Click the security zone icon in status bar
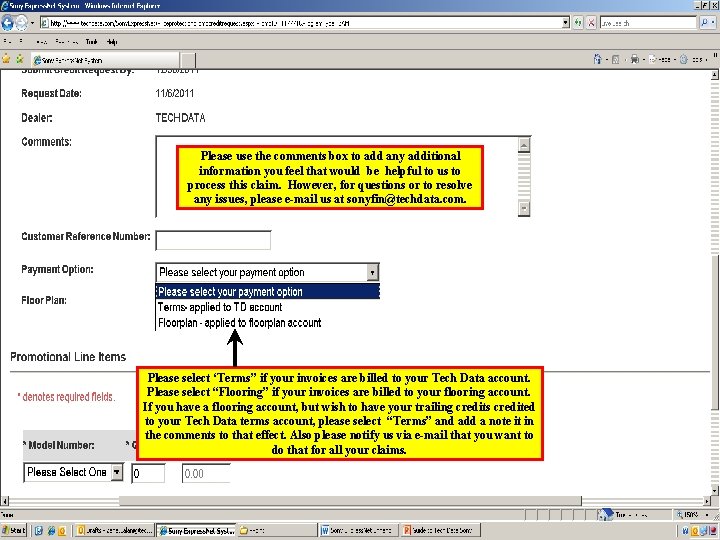The height and width of the screenshot is (540, 720). pyautogui.click(x=606, y=514)
